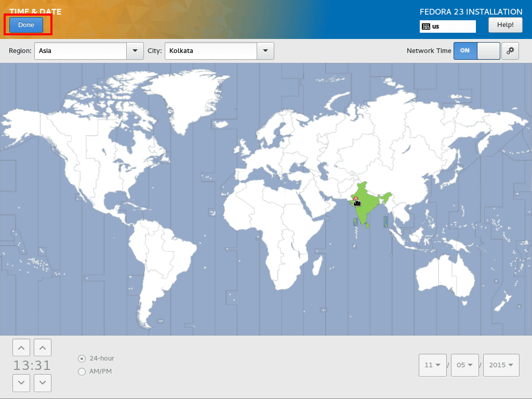This screenshot has width=532, height=399.
Task: Click the Done button
Action: click(26, 25)
